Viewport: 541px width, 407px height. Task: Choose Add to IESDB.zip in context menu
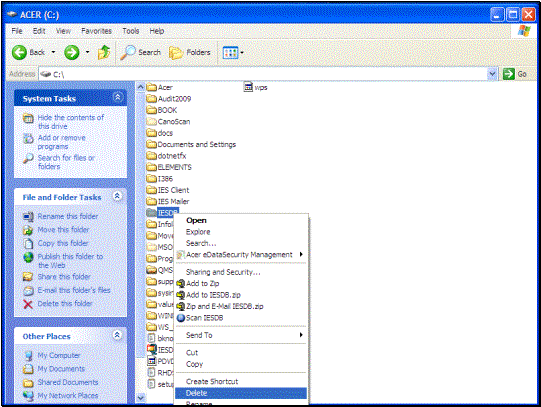[x=240, y=295]
